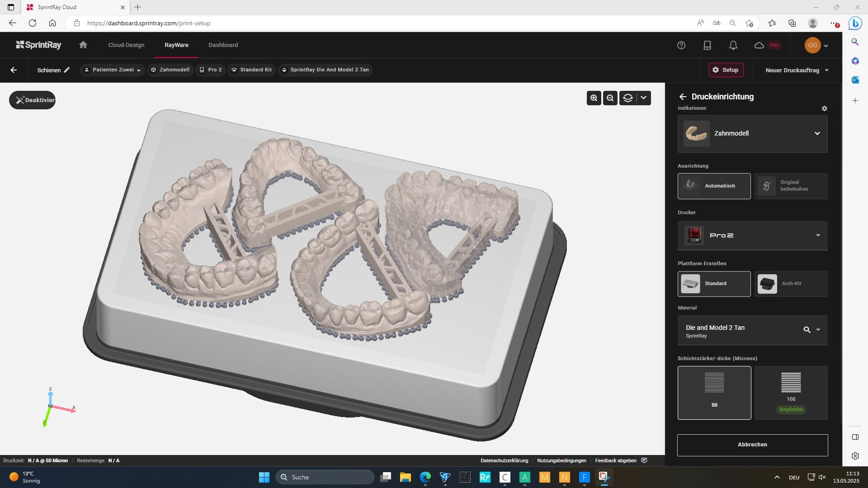The height and width of the screenshot is (488, 868).
Task: Expand view options chevron in viewport
Action: tap(643, 98)
